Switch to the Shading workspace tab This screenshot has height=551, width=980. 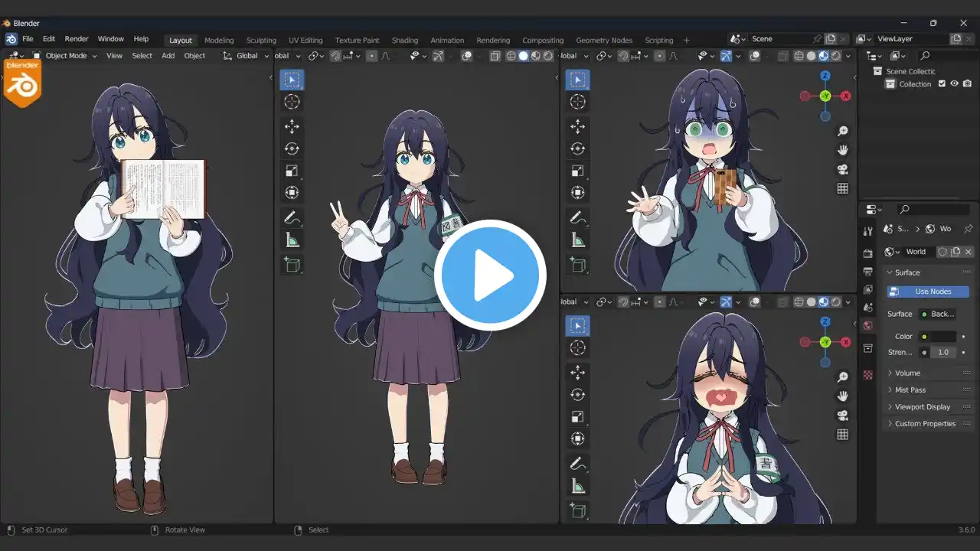(x=405, y=41)
